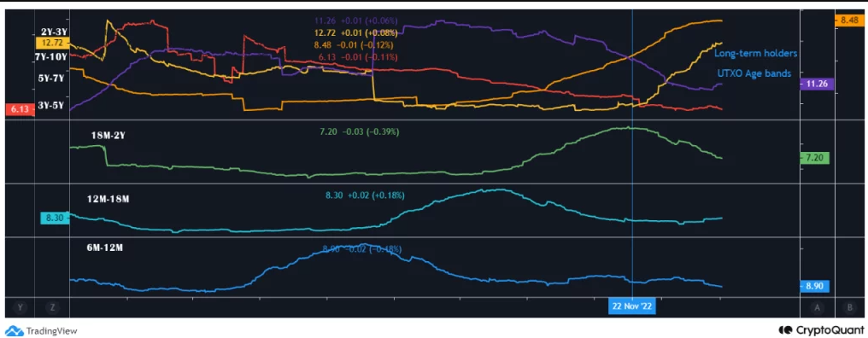Click the cyan 8.30 left-axis label

54,218
